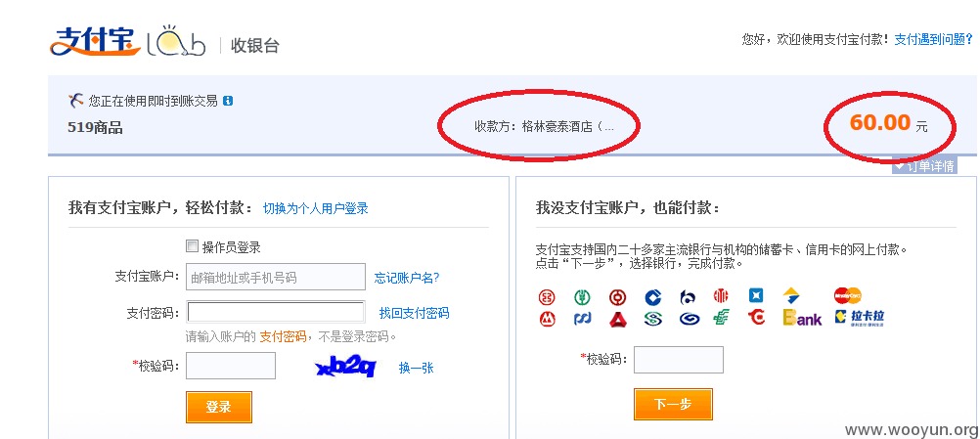This screenshot has height=439, width=980.
Task: Focus the 支付宝账户 input field
Action: 276,277
